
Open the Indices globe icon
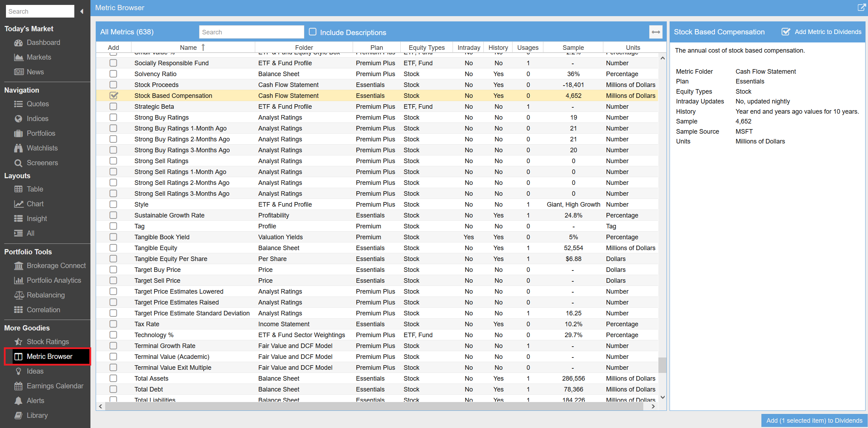tap(18, 119)
